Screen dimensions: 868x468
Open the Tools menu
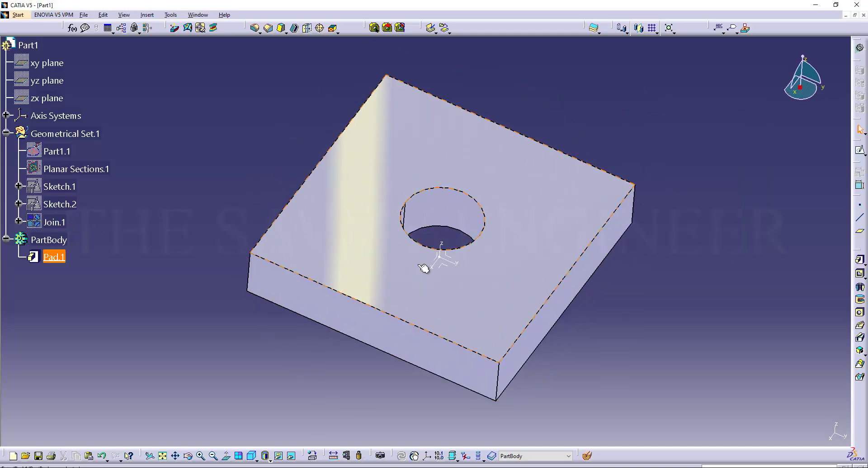[x=170, y=15]
